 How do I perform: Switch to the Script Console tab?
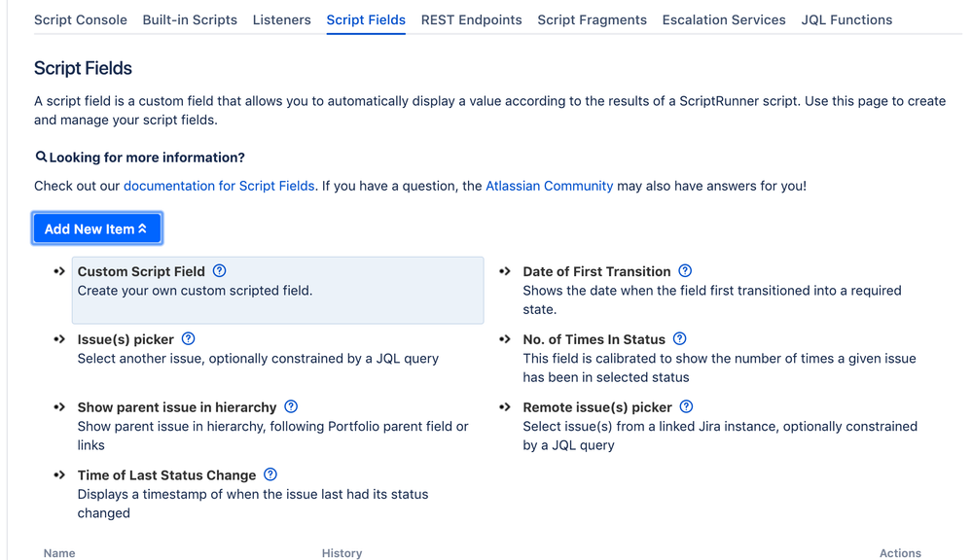(81, 19)
